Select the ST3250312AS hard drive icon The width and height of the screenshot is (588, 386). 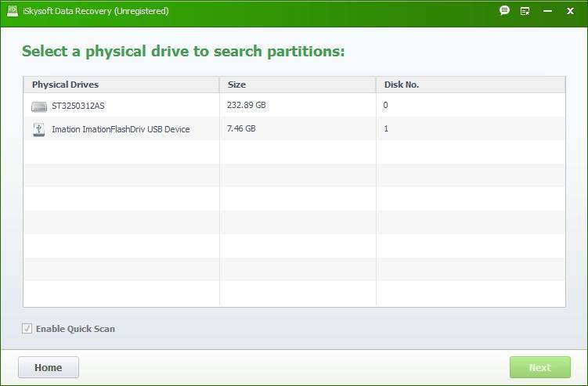click(x=39, y=106)
